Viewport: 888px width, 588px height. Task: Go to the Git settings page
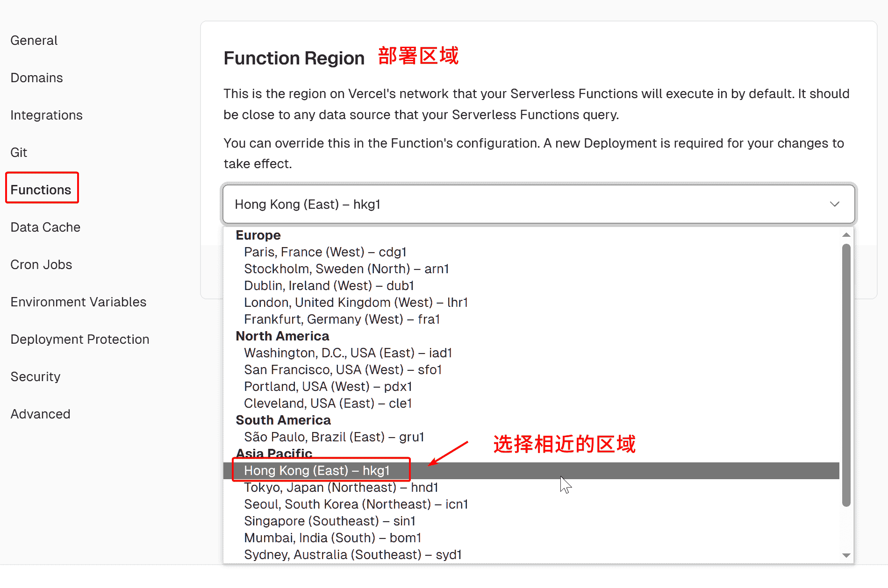coord(19,153)
